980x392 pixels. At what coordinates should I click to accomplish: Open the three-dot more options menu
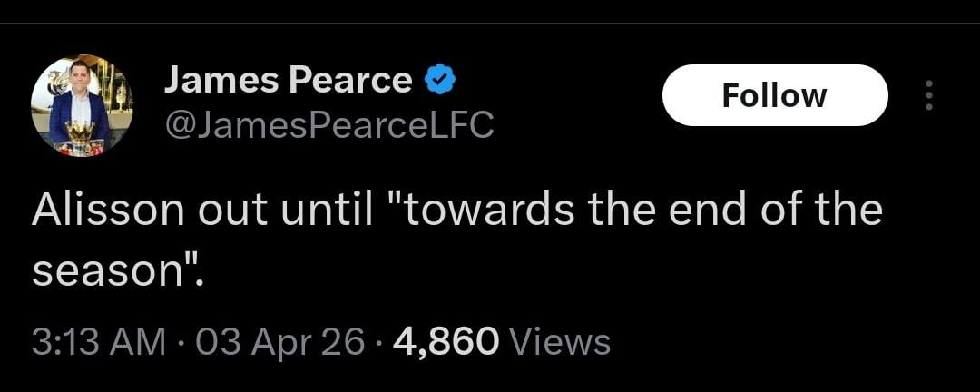click(927, 95)
